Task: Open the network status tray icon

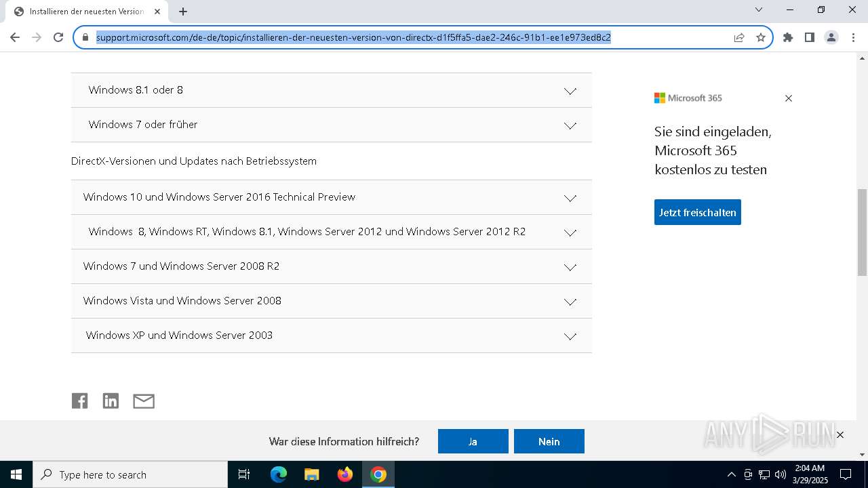Action: click(764, 474)
